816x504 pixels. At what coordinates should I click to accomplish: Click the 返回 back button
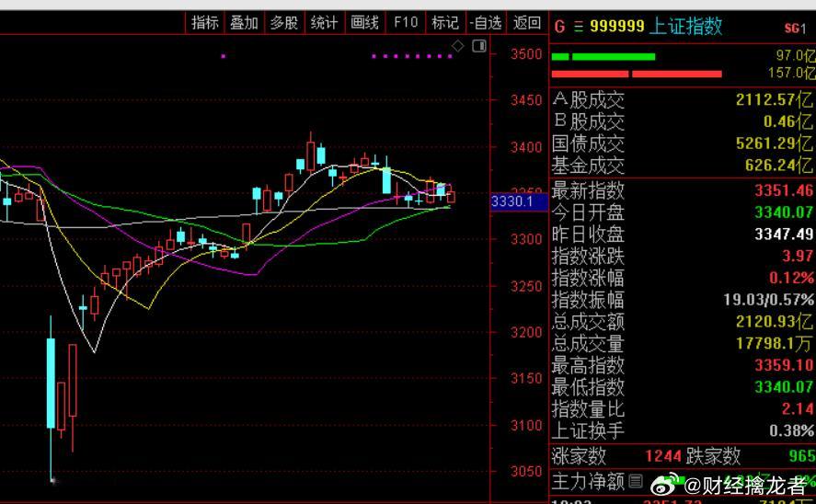pyautogui.click(x=527, y=23)
